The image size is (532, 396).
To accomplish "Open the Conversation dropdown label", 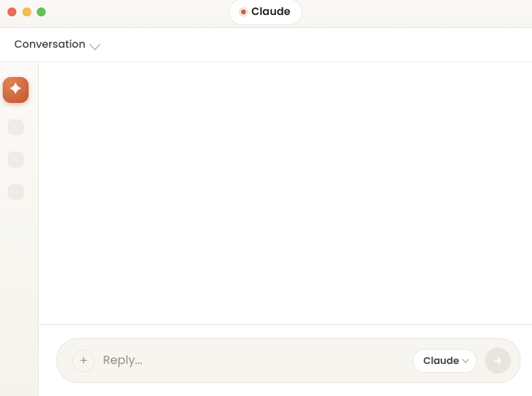I will pyautogui.click(x=50, y=44).
